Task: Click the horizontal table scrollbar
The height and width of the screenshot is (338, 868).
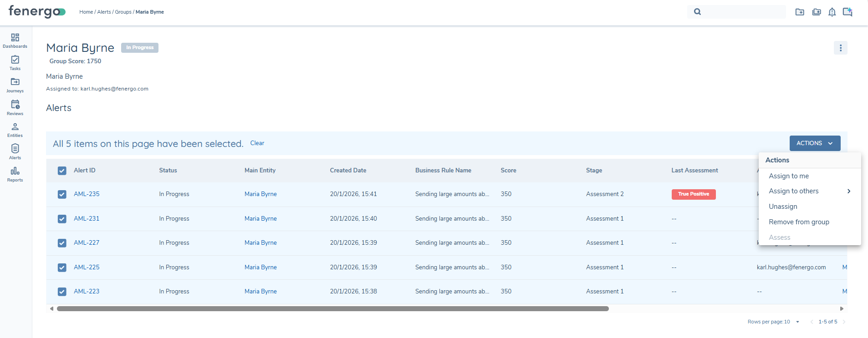Action: click(x=332, y=308)
